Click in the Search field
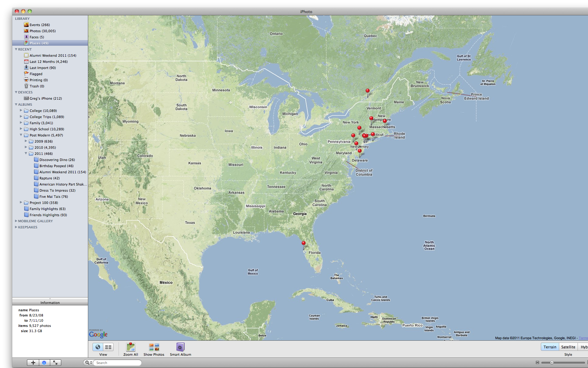Image resolution: width=588 pixels, height=368 pixels. (117, 363)
